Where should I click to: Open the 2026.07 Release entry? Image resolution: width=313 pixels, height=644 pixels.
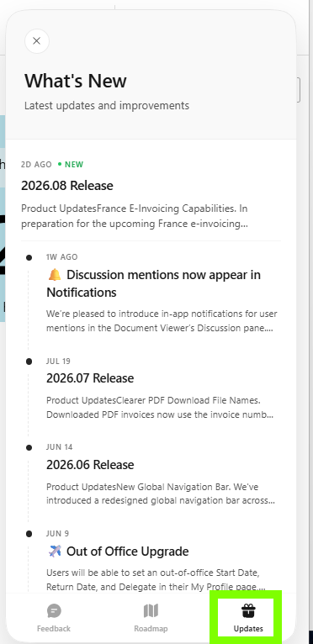coord(90,377)
